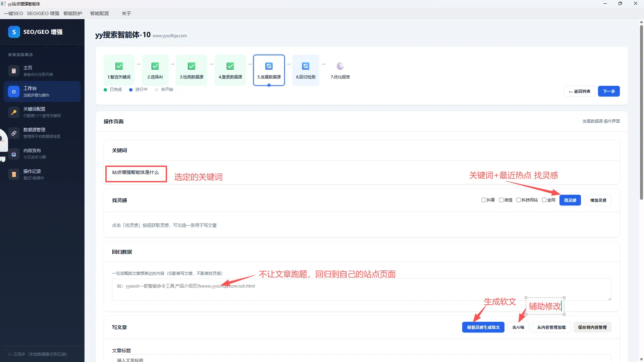Click the 文章标题 input field

(x=361, y=359)
